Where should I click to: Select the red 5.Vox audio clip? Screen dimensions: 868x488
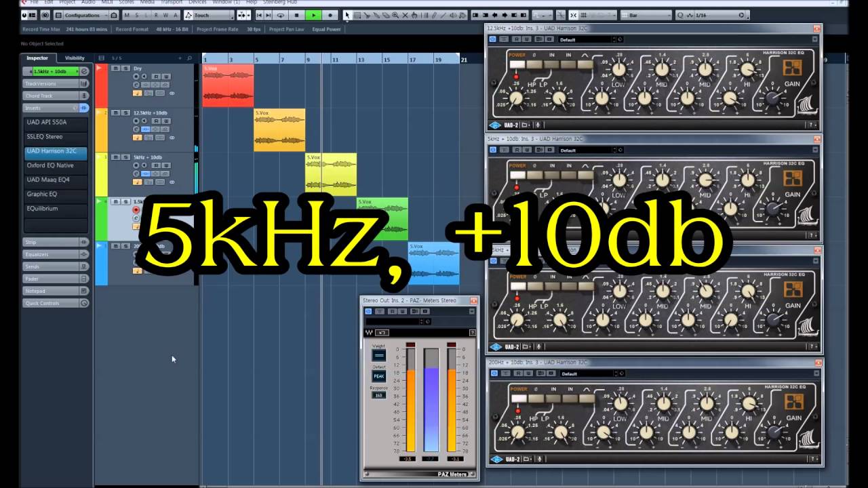click(x=228, y=85)
